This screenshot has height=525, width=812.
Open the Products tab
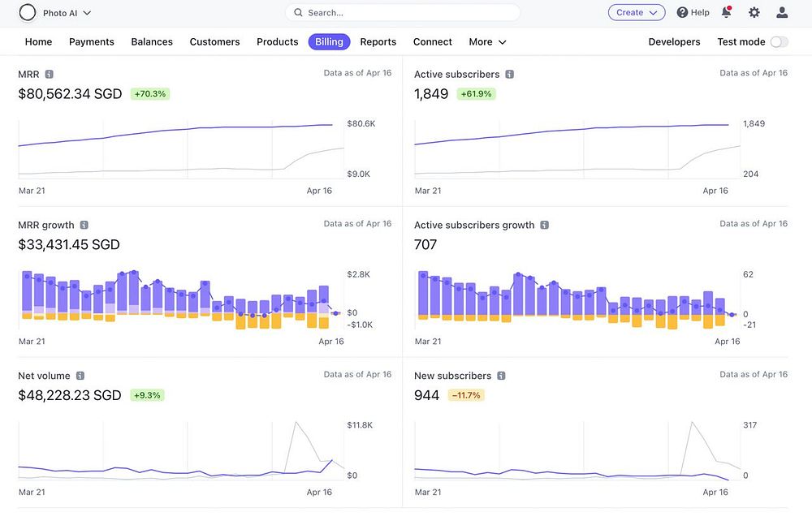tap(278, 42)
